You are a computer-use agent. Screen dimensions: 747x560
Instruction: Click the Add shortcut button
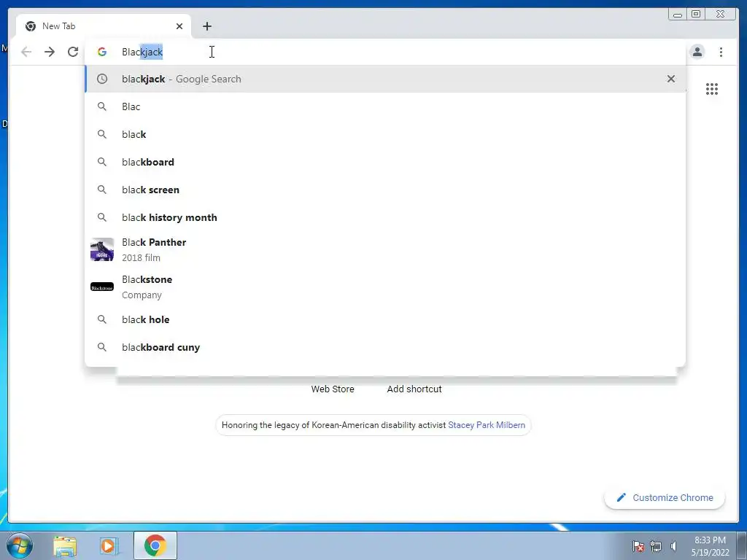pyautogui.click(x=414, y=389)
